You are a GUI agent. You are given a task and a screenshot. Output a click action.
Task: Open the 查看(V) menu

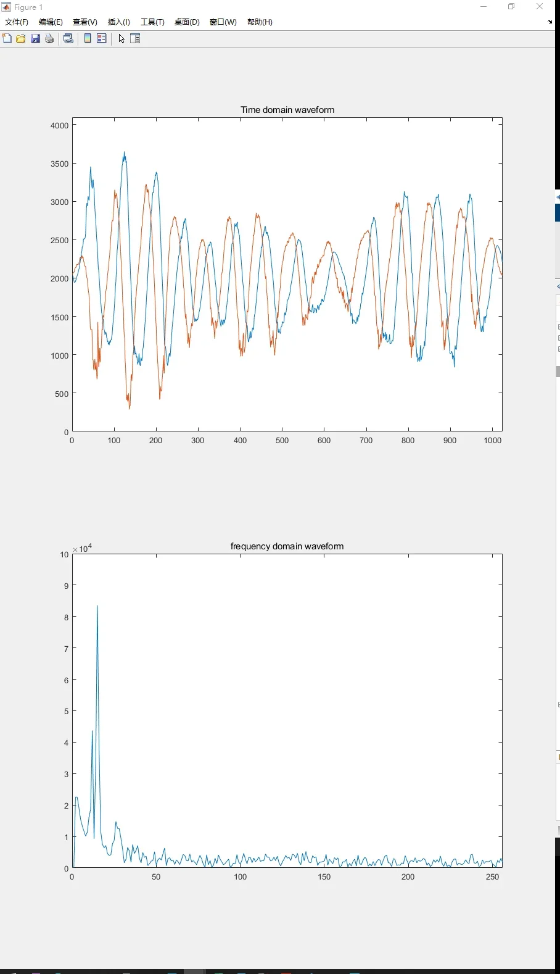pos(85,22)
